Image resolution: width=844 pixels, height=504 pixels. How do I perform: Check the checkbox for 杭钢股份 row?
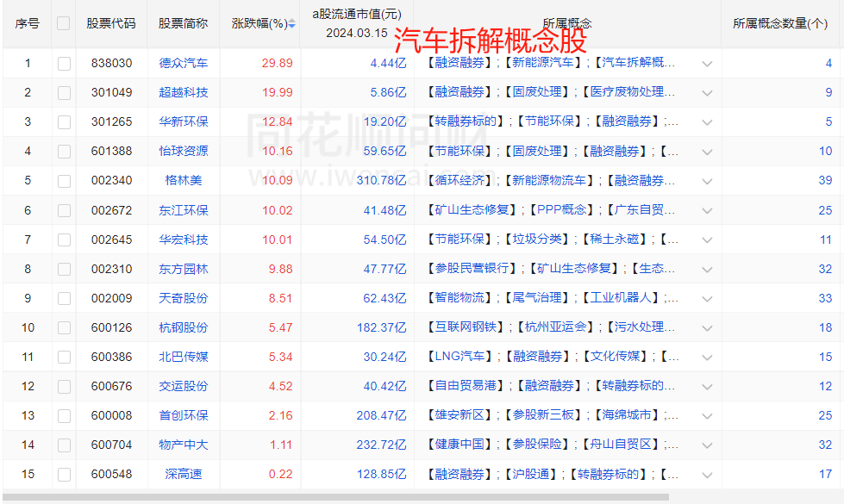pyautogui.click(x=63, y=326)
